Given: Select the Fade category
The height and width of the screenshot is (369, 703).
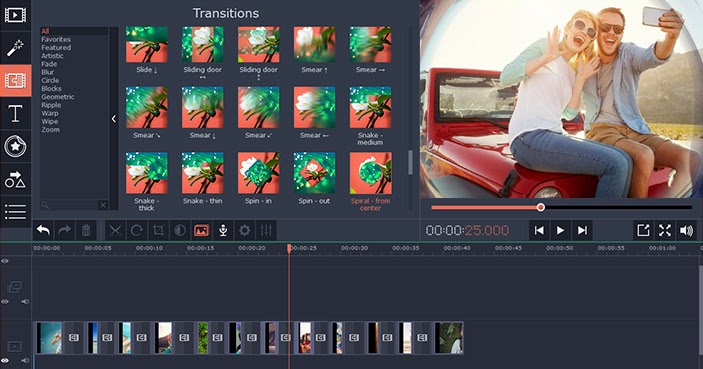Looking at the screenshot, I should point(49,64).
